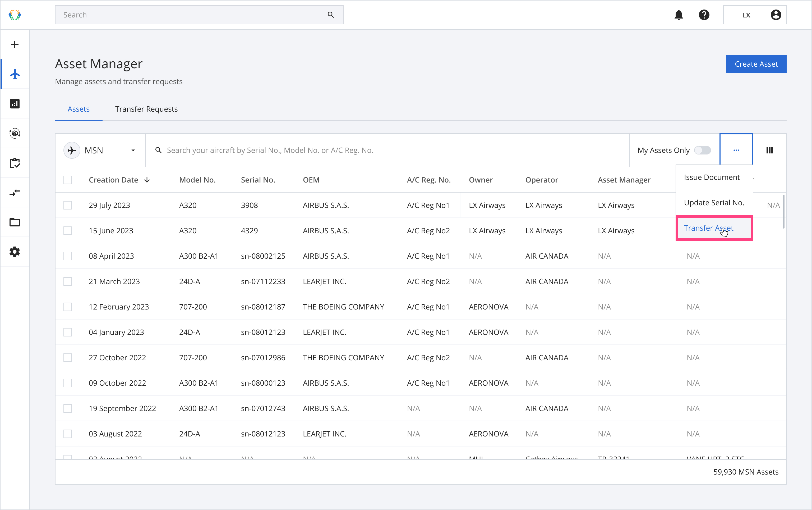Click serial sn-08000123 cell

click(x=263, y=383)
